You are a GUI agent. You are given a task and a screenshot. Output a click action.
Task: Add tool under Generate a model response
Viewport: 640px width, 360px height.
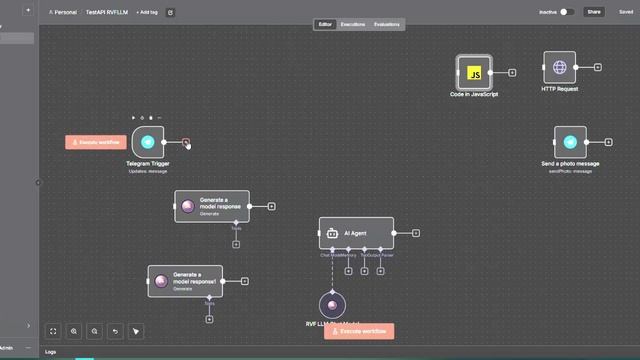[236, 244]
